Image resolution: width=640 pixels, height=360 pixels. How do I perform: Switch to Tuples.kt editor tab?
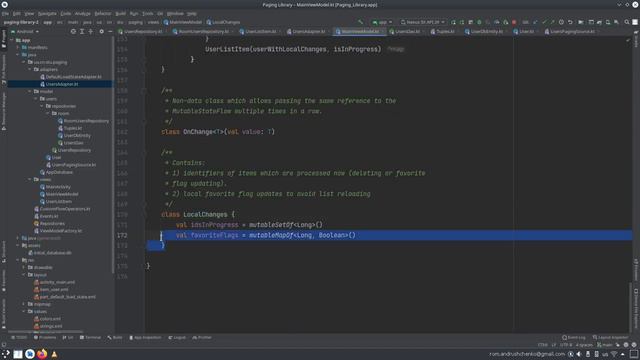444,31
